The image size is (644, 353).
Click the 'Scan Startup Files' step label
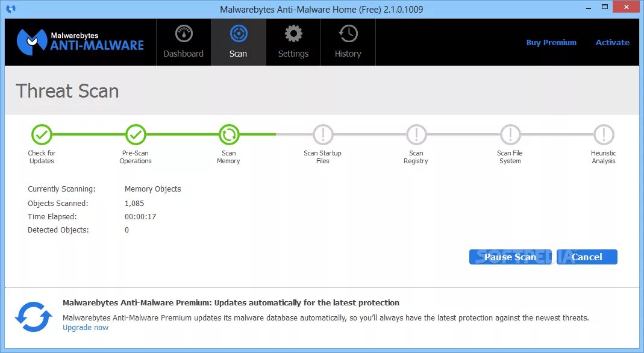[x=323, y=157]
